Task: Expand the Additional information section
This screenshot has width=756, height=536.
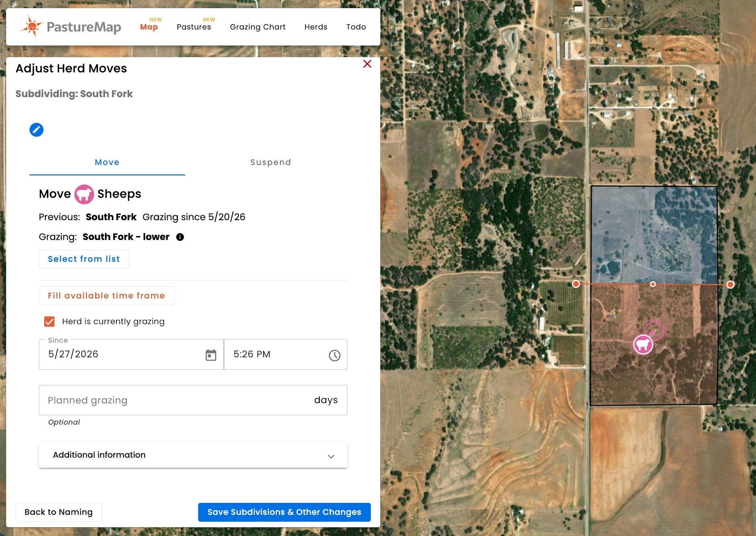Action: [x=193, y=455]
